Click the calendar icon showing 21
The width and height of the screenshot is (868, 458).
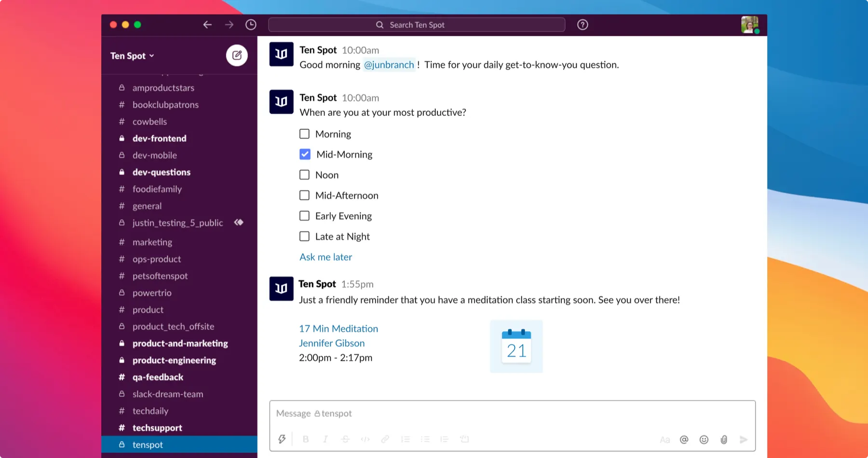[x=516, y=346]
